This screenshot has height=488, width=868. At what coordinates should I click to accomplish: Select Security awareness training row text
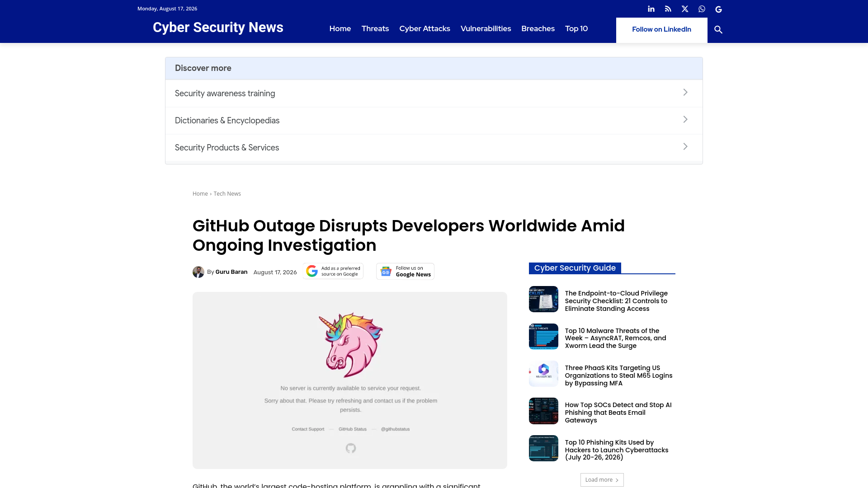point(225,94)
